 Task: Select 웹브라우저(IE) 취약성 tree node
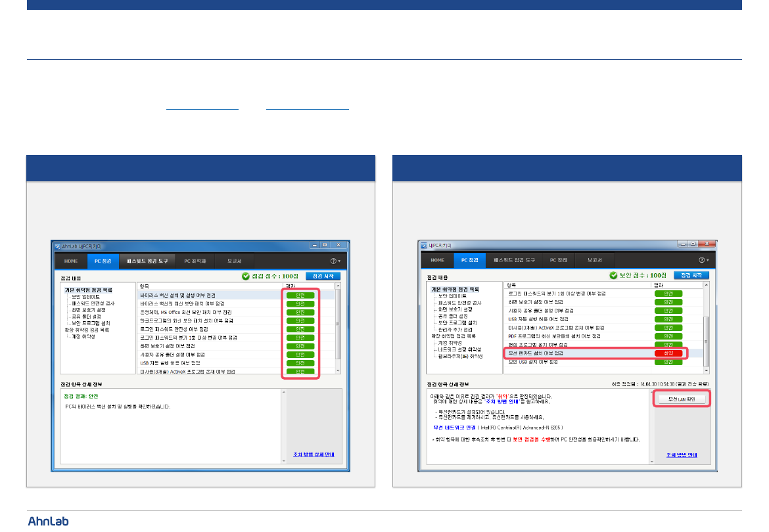[x=460, y=356]
